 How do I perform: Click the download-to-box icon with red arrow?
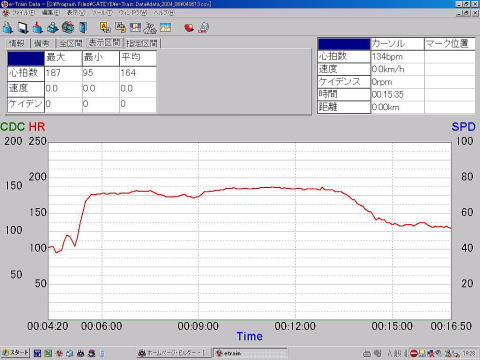38,27
